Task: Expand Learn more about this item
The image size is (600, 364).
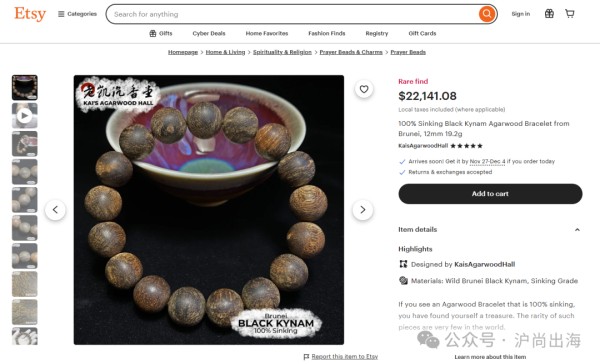Action: click(490, 357)
